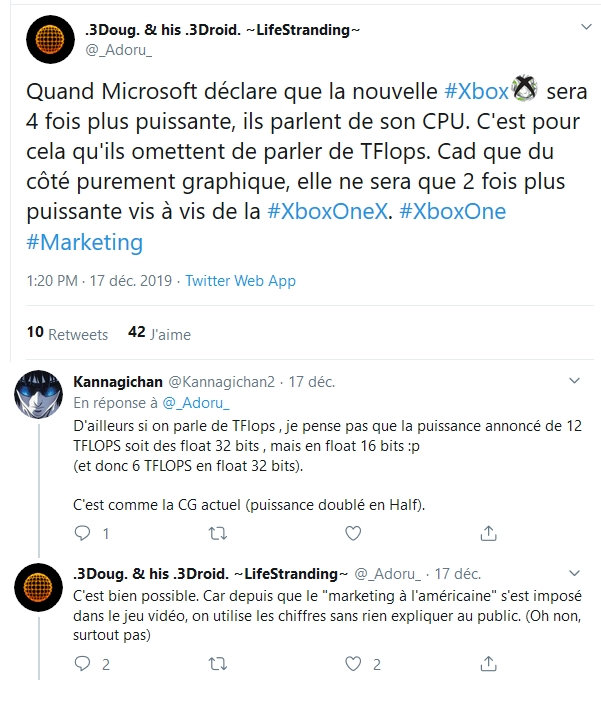Screen dimensions: 601x711
Task: Expand options menu on Kannagichan's reply
Action: point(573,381)
